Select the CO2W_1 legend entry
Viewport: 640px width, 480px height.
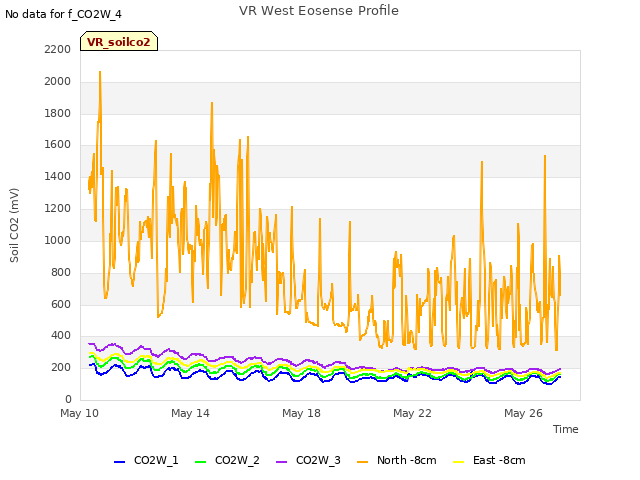coord(146,460)
